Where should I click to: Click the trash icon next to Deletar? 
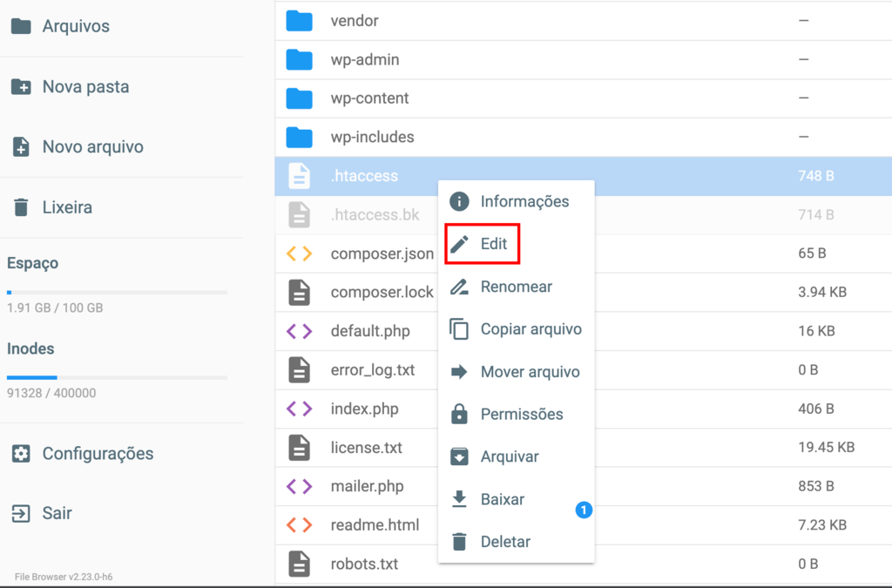click(460, 541)
